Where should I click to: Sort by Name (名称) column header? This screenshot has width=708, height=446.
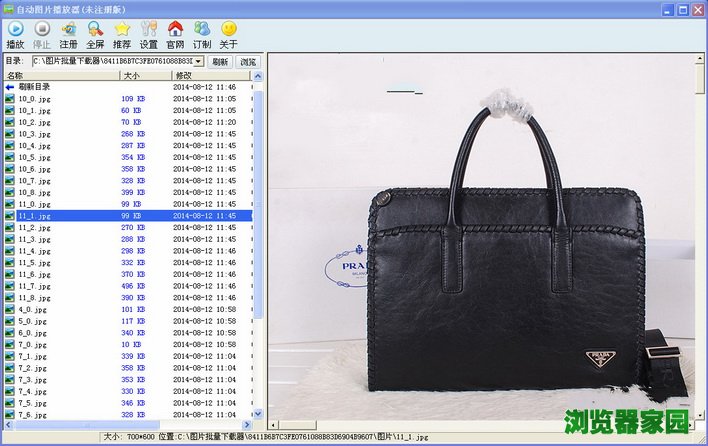[x=60, y=75]
